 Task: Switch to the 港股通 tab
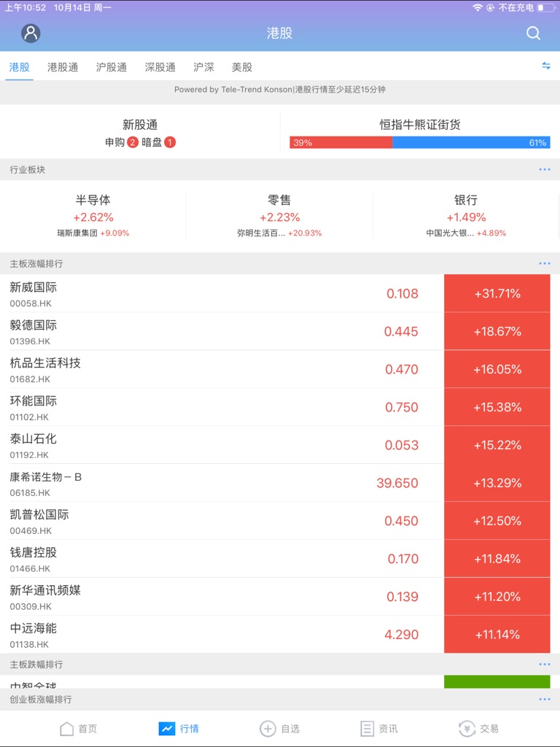(x=63, y=67)
